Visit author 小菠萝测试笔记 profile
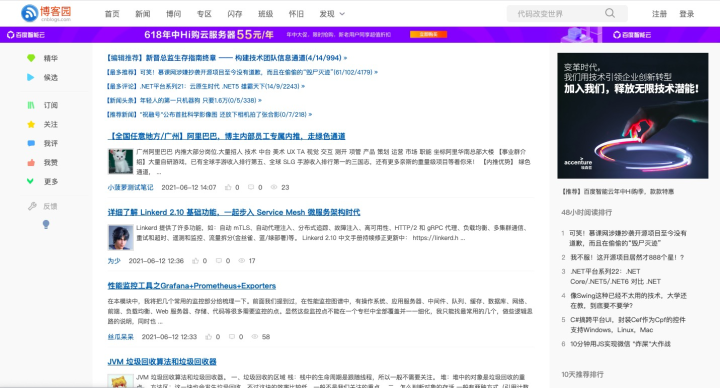 pyautogui.click(x=130, y=187)
